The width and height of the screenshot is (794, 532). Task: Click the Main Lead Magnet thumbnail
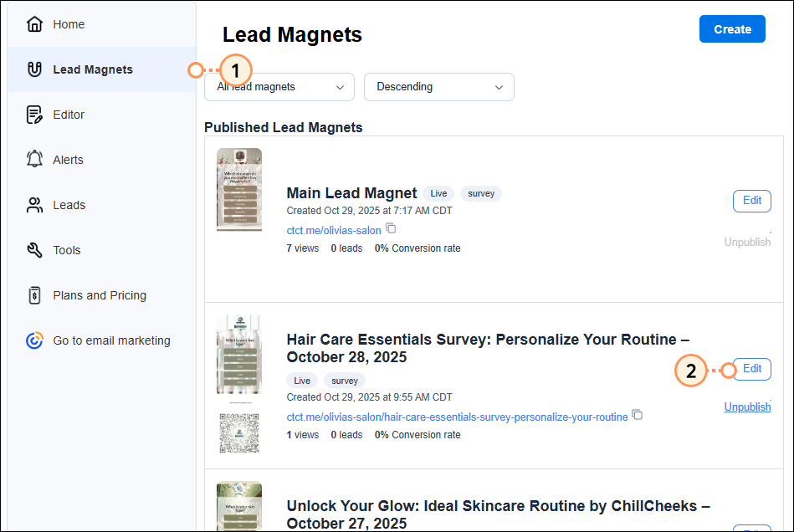coord(238,189)
